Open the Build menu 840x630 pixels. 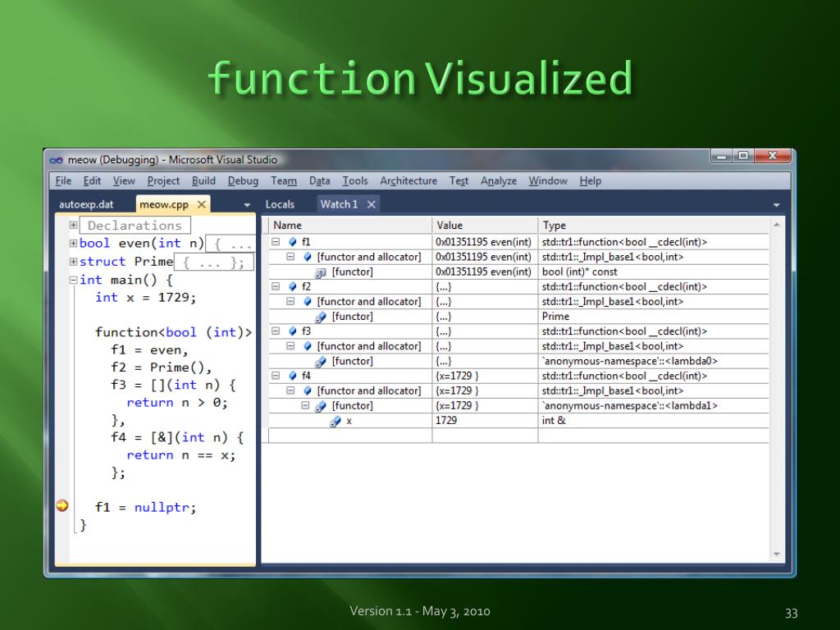pos(203,181)
